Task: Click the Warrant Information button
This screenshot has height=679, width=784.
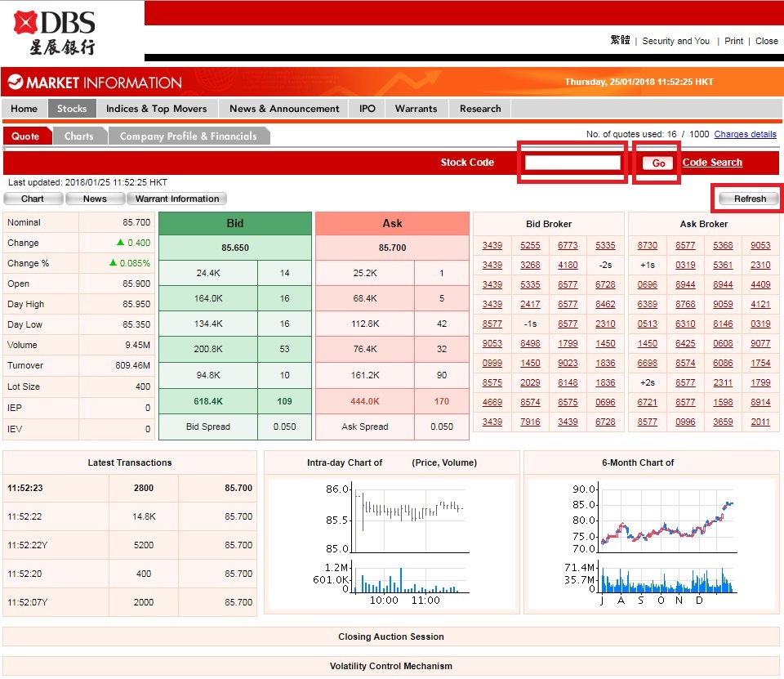Action: [x=177, y=199]
